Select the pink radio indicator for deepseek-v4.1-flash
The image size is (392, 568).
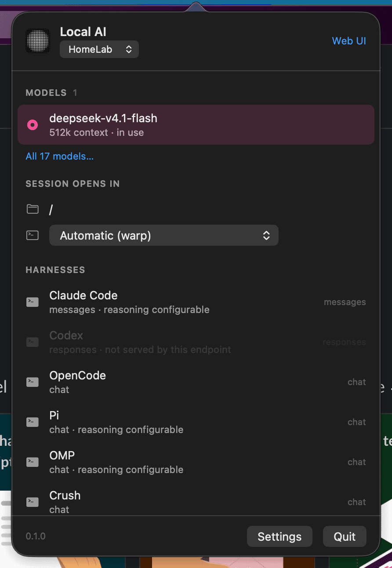[33, 125]
